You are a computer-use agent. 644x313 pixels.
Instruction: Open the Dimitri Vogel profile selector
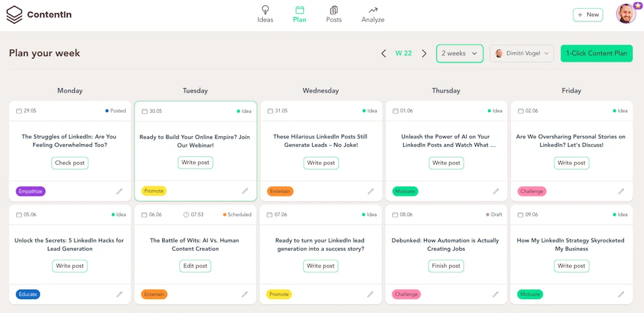click(522, 54)
